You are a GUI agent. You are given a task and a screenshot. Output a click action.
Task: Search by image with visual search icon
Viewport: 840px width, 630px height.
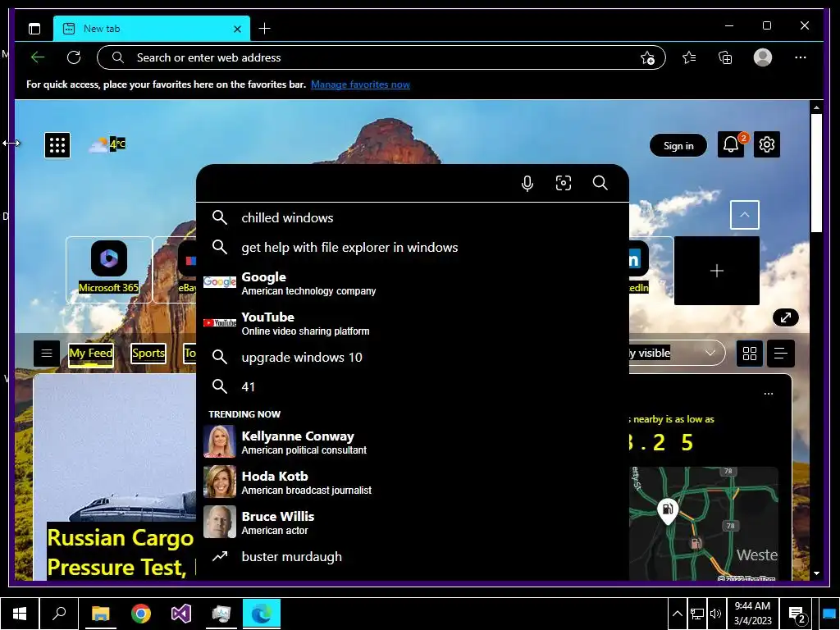[564, 183]
